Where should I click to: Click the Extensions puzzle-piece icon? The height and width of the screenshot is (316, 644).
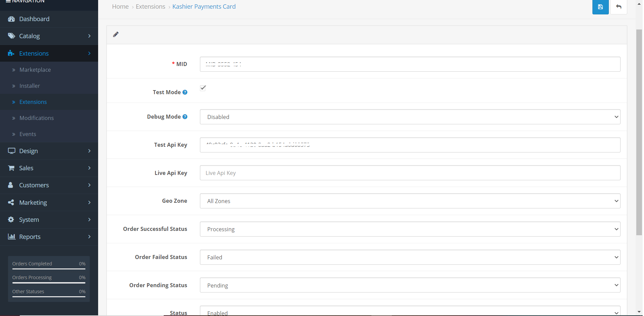[11, 53]
